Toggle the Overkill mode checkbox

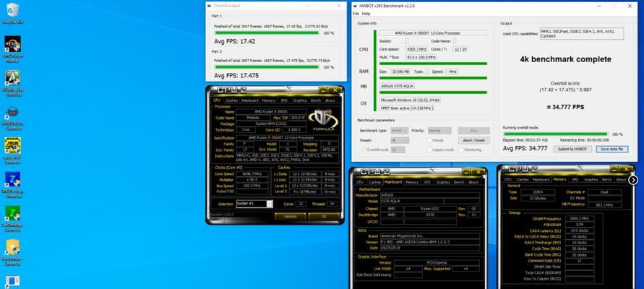point(364,150)
